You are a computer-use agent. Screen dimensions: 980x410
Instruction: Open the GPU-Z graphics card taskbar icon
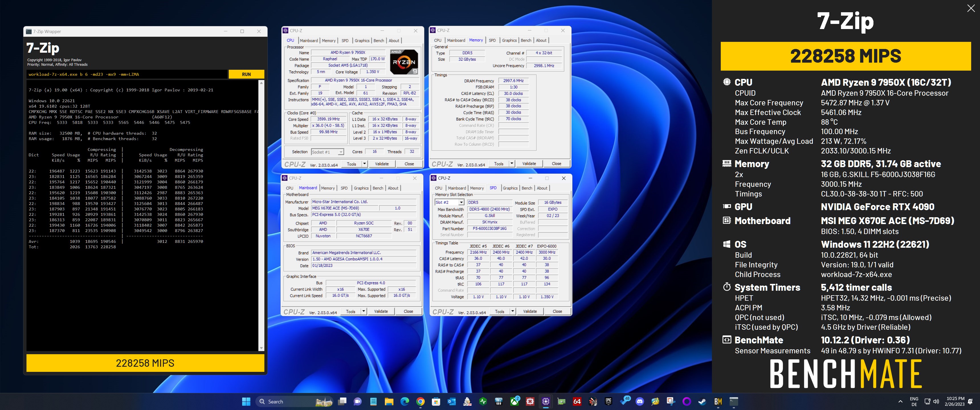[562, 401]
